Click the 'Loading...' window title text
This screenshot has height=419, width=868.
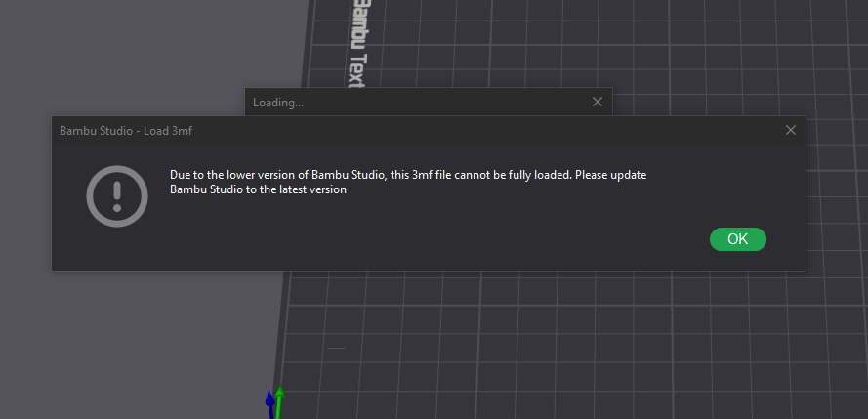[x=278, y=103]
